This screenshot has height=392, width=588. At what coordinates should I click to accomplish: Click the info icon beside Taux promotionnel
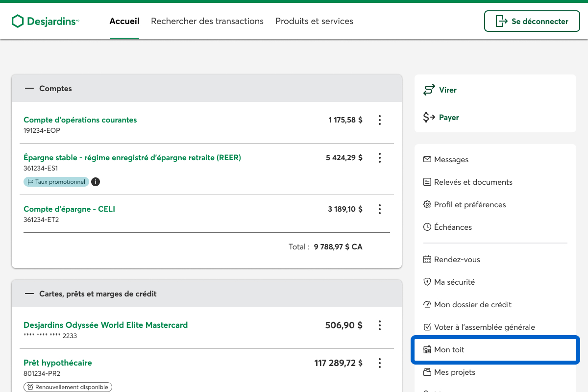(96, 182)
